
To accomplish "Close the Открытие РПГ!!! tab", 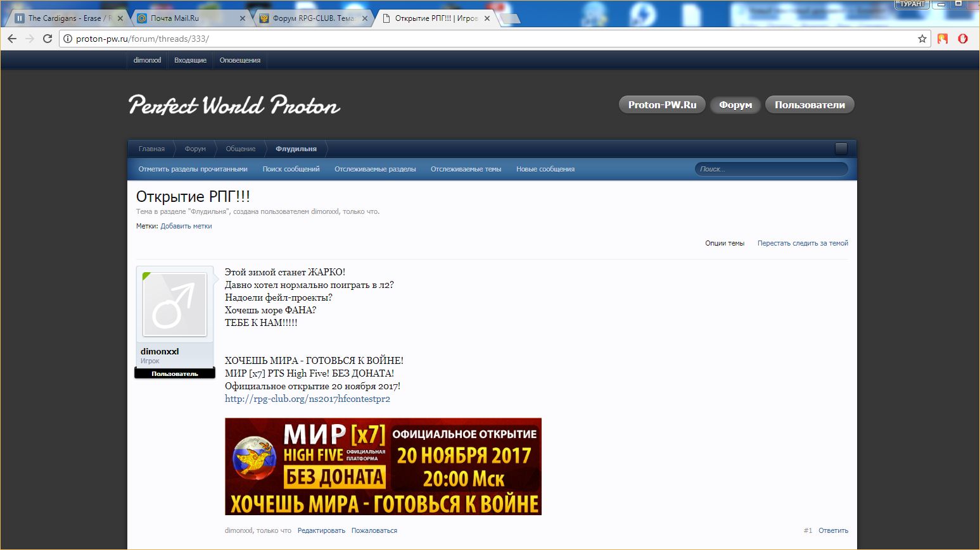I will 487,18.
